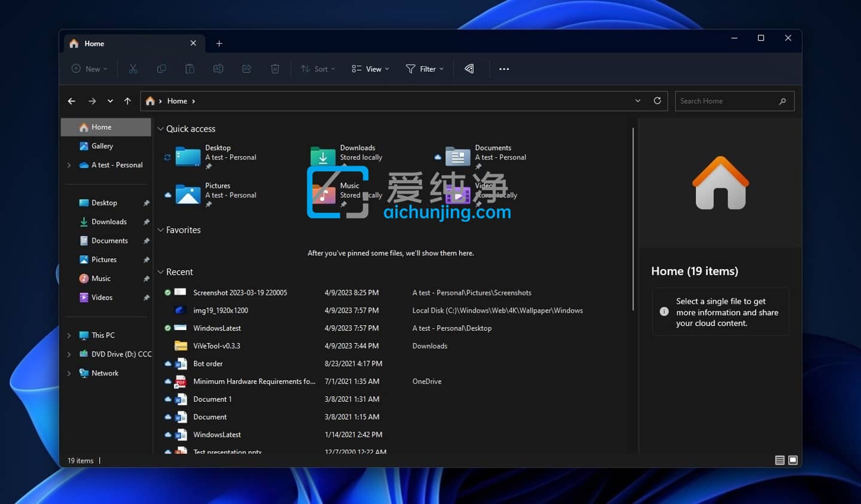Go up one level arrow
The height and width of the screenshot is (504, 861).
(127, 101)
